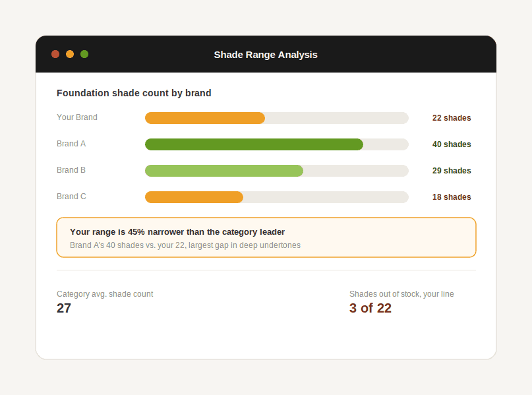Select the 29 shades value
This screenshot has height=395, width=532.
452,171
